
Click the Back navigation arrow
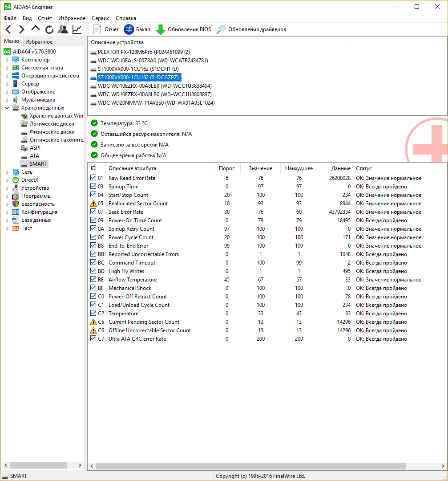pos(8,29)
